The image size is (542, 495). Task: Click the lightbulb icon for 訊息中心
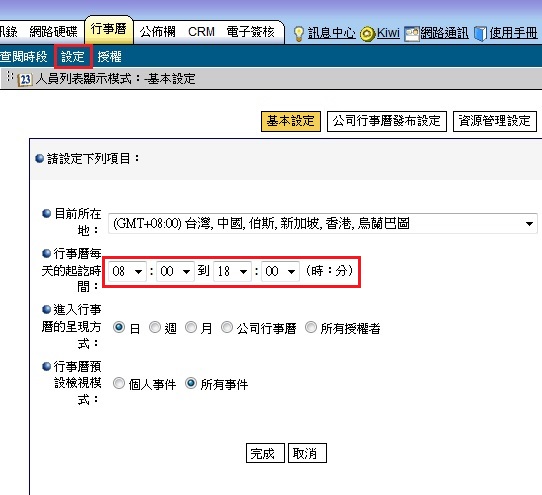(x=299, y=34)
